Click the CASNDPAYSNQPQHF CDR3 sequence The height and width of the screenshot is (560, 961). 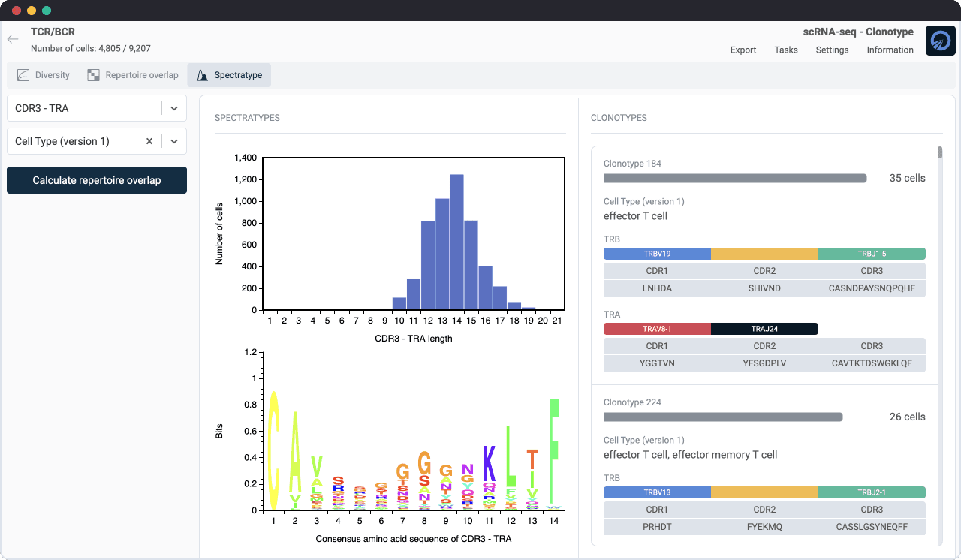pyautogui.click(x=872, y=288)
